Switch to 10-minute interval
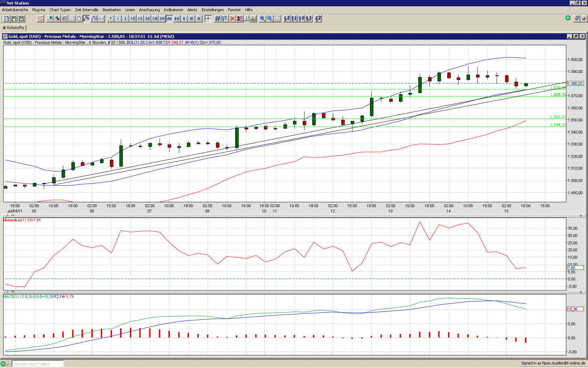 coord(133,19)
